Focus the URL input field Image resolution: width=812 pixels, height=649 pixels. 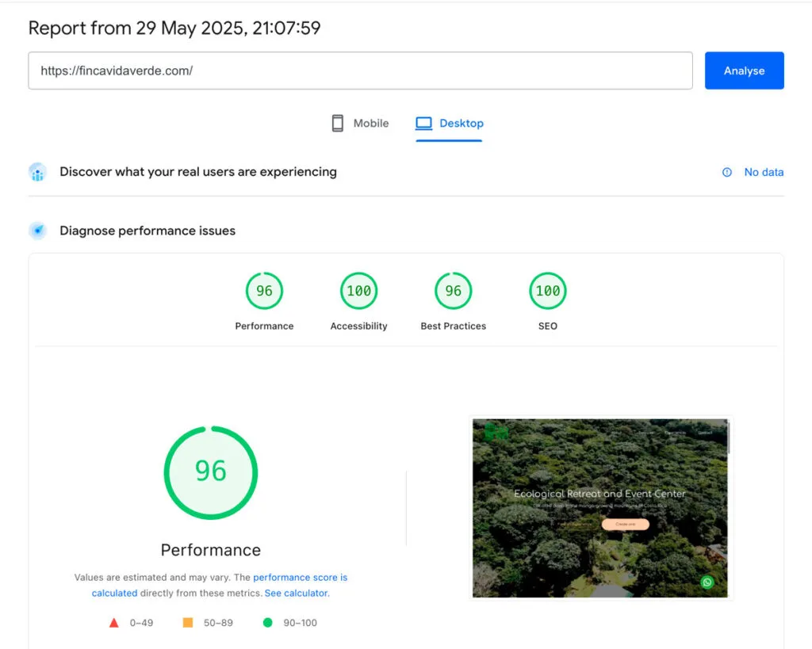pos(361,71)
